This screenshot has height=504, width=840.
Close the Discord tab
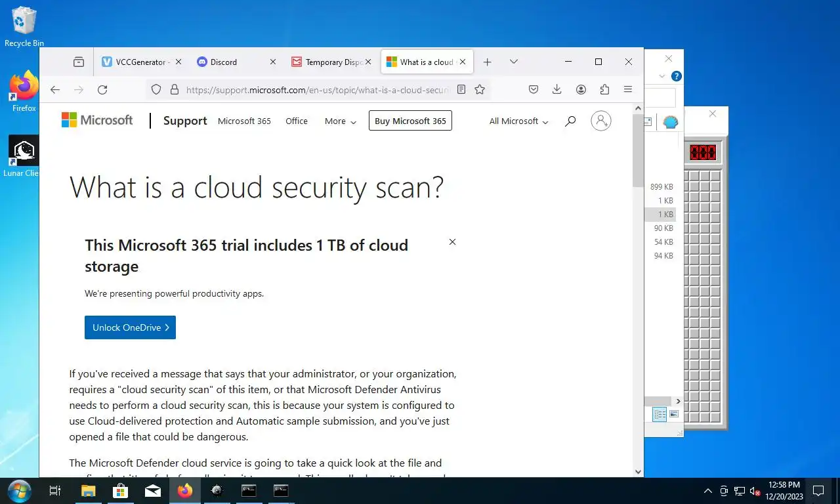(273, 62)
